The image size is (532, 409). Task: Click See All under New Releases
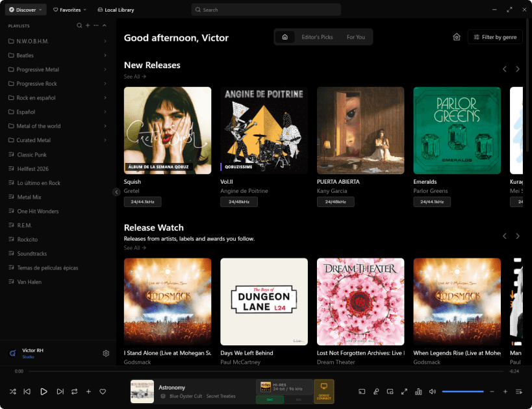pos(134,77)
